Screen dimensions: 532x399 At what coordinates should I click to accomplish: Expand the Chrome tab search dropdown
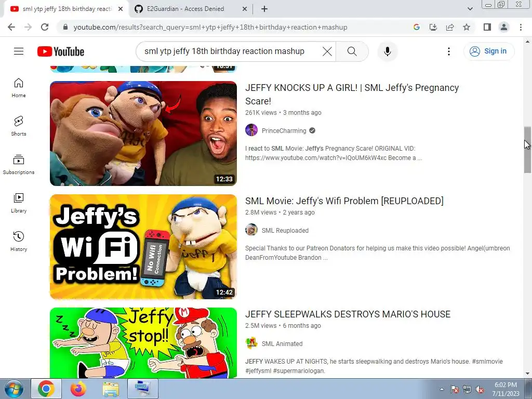pos(470,9)
